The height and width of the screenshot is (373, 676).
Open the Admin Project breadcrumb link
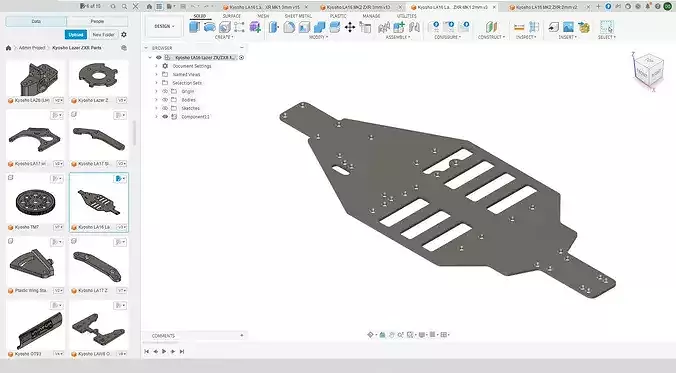32,48
